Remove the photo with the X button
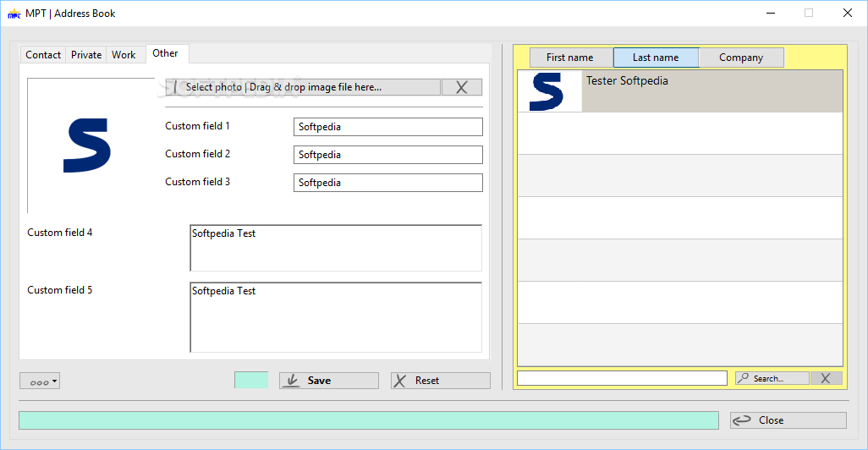 (462, 87)
